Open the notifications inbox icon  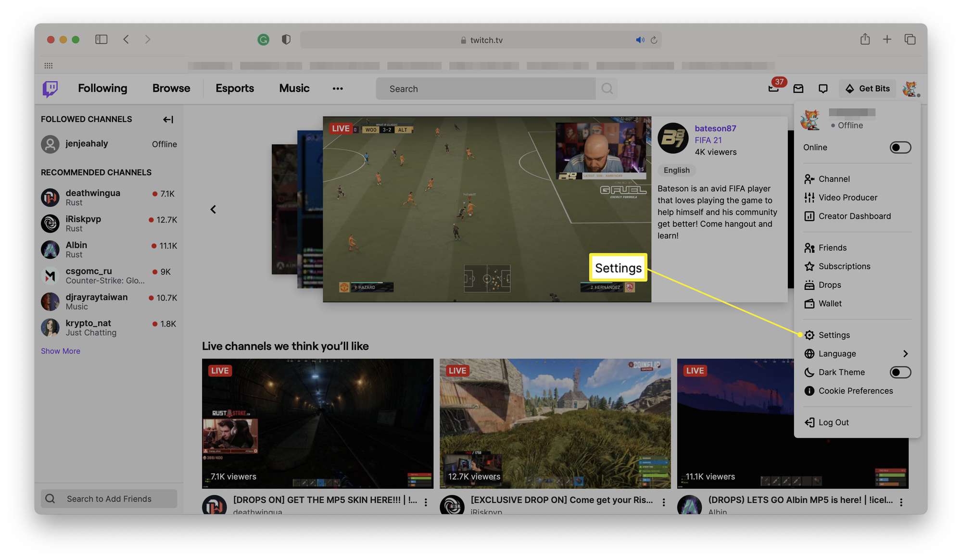798,88
